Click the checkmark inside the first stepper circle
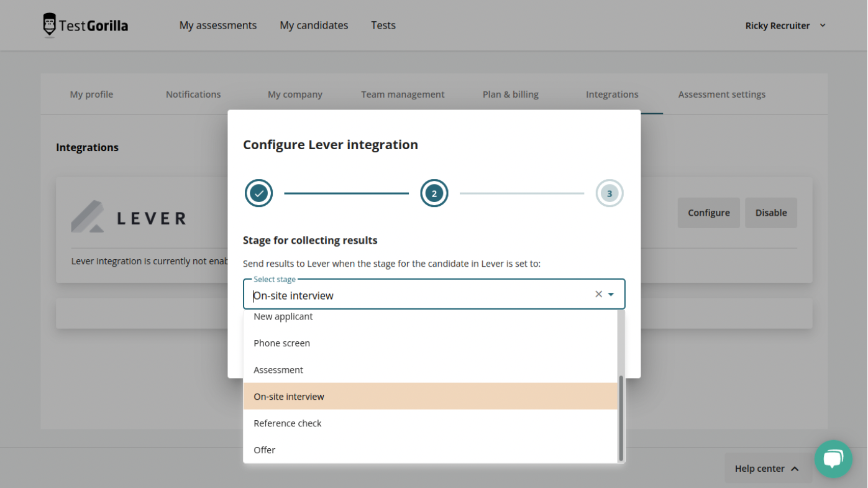Image resolution: width=868 pixels, height=488 pixels. 258,193
